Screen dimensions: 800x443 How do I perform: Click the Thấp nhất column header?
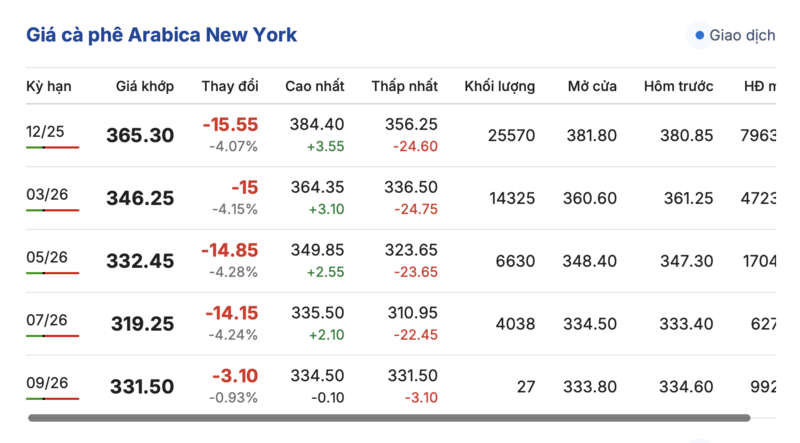405,86
